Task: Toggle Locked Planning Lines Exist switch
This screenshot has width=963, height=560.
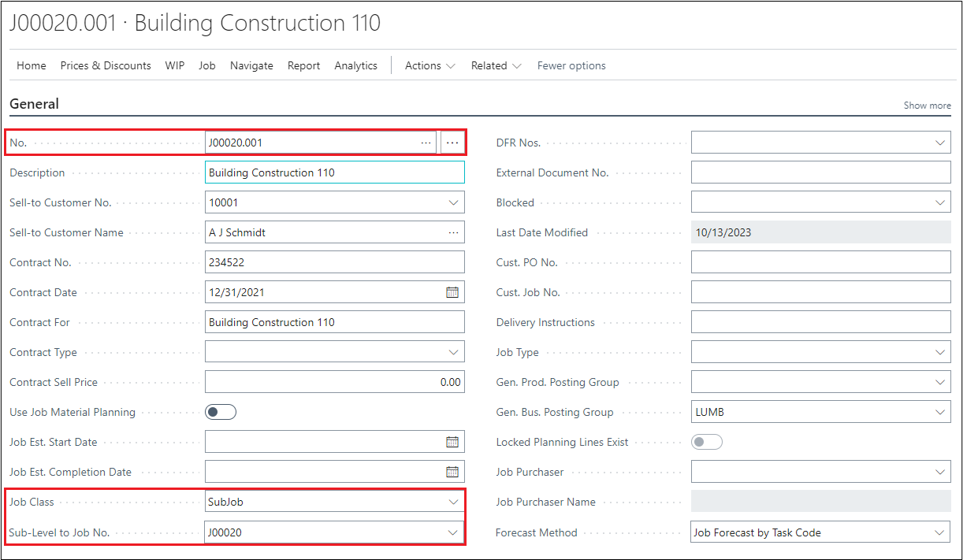Action: pos(706,442)
